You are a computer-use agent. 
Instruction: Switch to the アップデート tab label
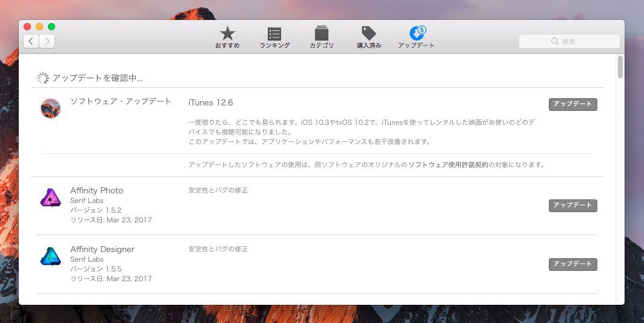point(416,45)
